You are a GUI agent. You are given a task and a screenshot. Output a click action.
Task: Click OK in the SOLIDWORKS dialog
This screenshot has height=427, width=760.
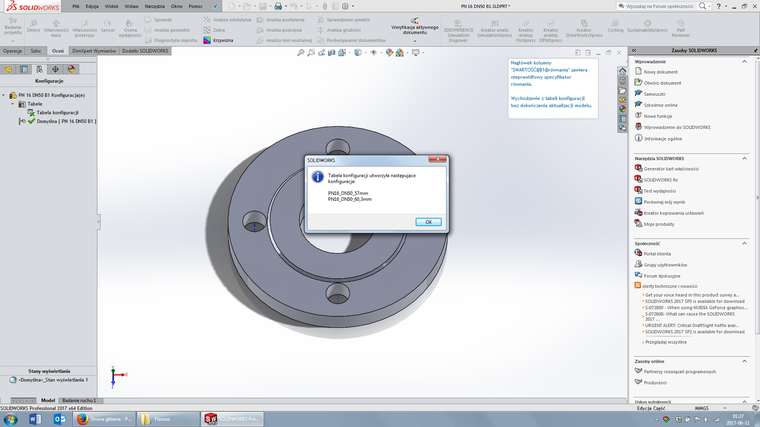pyautogui.click(x=428, y=222)
